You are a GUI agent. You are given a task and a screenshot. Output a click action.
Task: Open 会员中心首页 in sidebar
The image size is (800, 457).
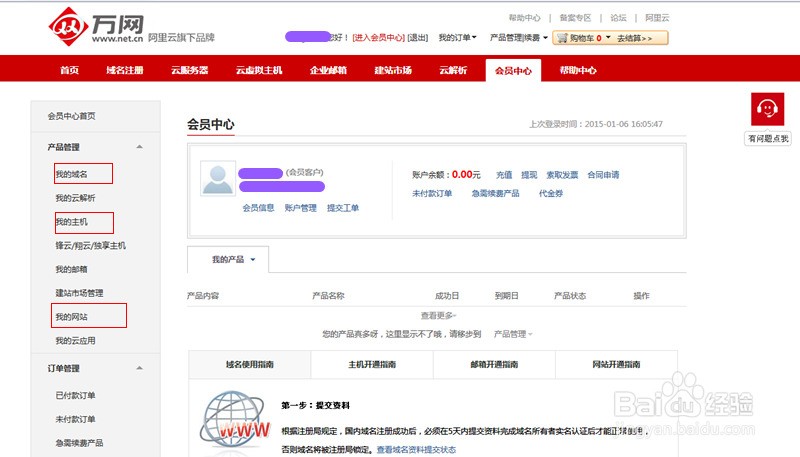(71, 116)
